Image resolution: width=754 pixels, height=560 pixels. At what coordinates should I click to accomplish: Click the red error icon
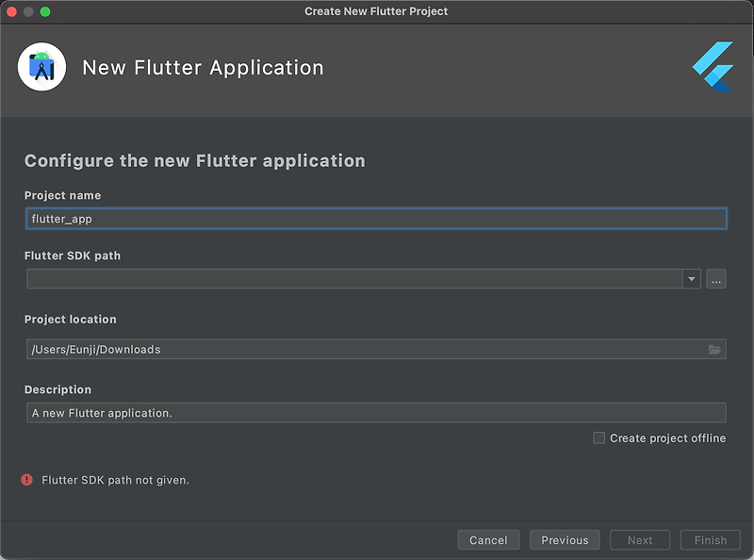click(x=27, y=480)
